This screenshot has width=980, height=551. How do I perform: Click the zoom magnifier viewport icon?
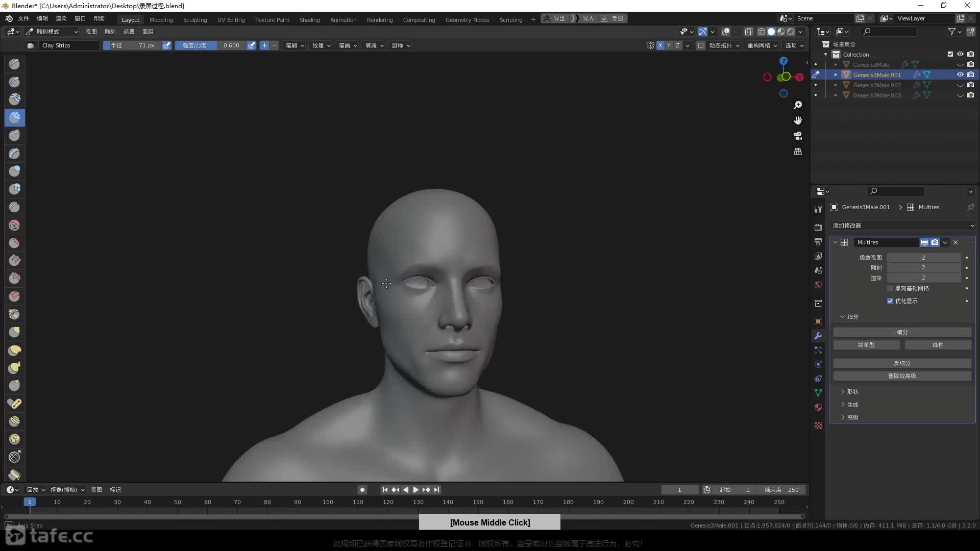pyautogui.click(x=798, y=105)
